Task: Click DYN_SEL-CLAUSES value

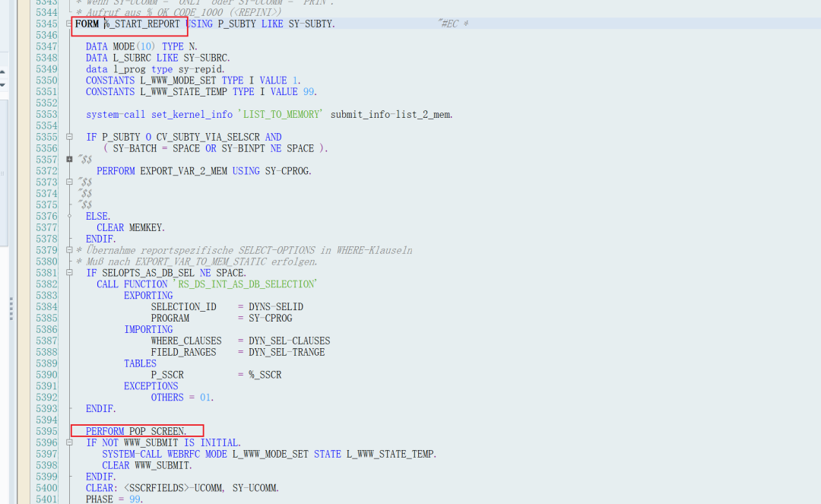Action: 290,341
